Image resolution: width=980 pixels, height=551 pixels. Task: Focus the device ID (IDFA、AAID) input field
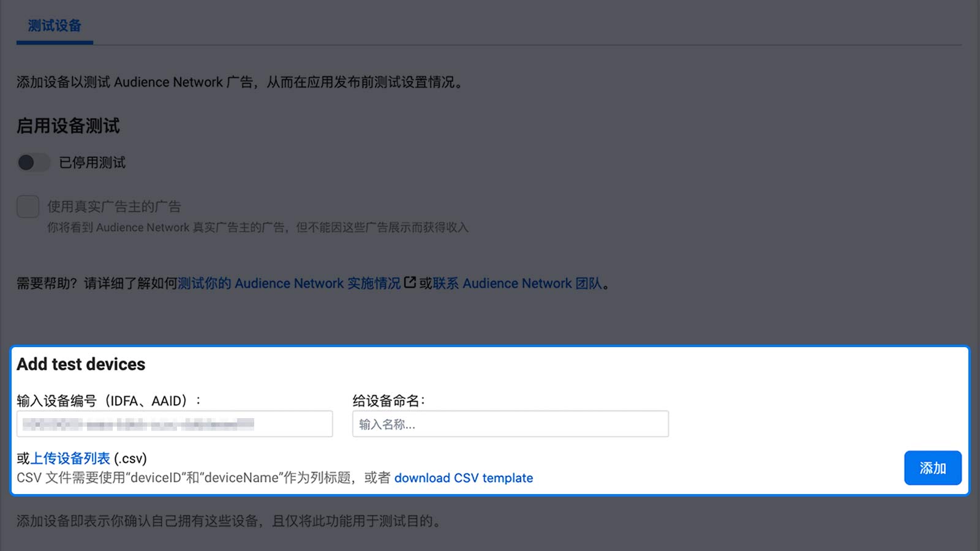pos(175,424)
